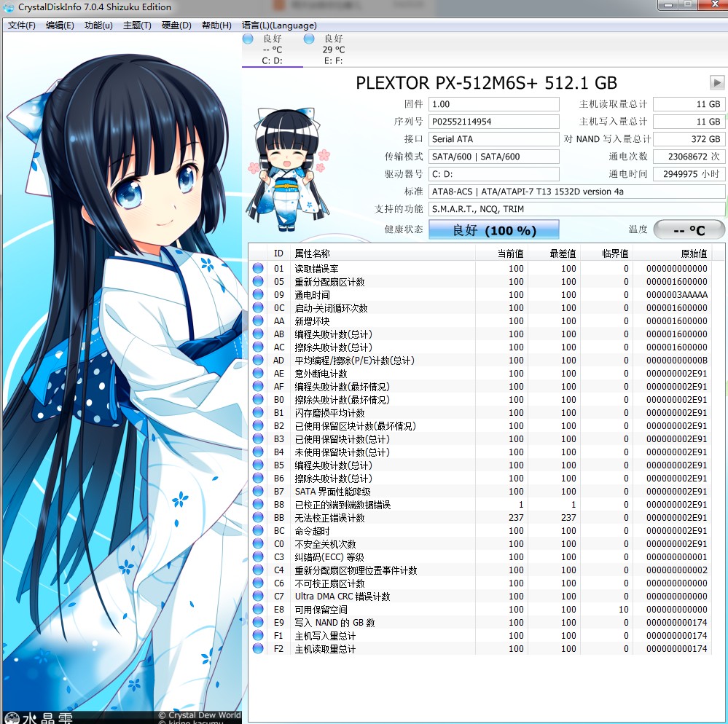Click the drive title PLEXTOR PX-512M6S+ 512.1 GB

487,83
